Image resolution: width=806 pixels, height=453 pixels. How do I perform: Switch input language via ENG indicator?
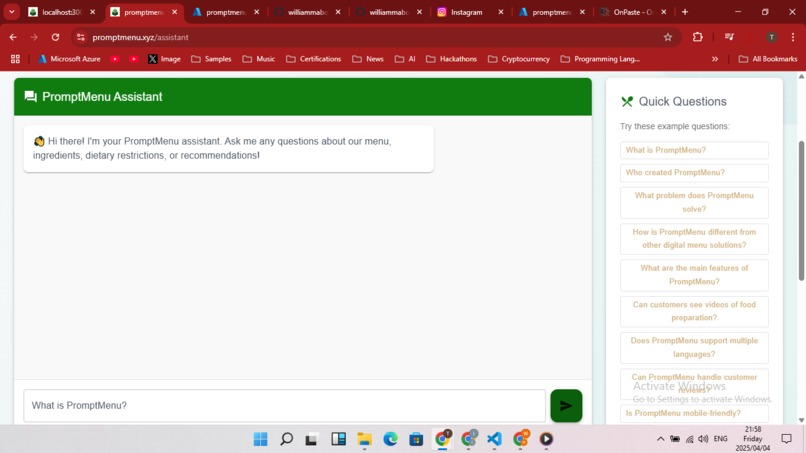click(721, 439)
